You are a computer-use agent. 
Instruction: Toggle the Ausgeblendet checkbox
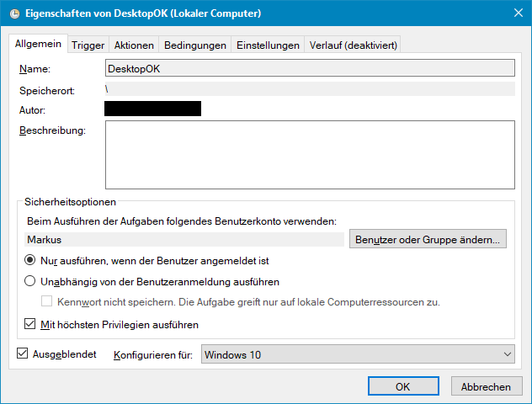click(23, 353)
